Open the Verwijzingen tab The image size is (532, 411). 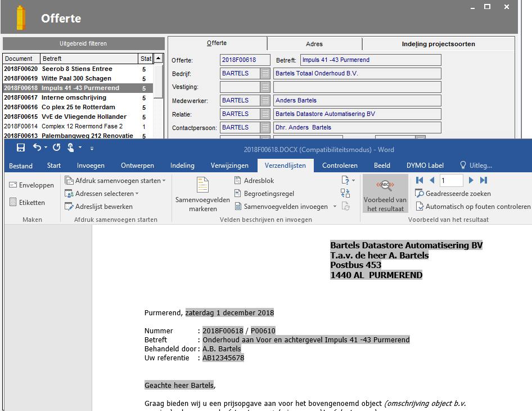pos(229,166)
